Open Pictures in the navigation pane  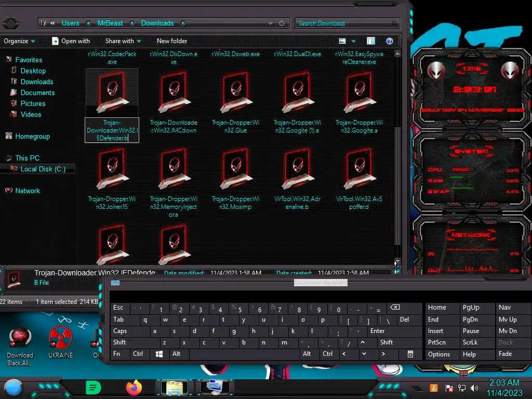tap(33, 103)
